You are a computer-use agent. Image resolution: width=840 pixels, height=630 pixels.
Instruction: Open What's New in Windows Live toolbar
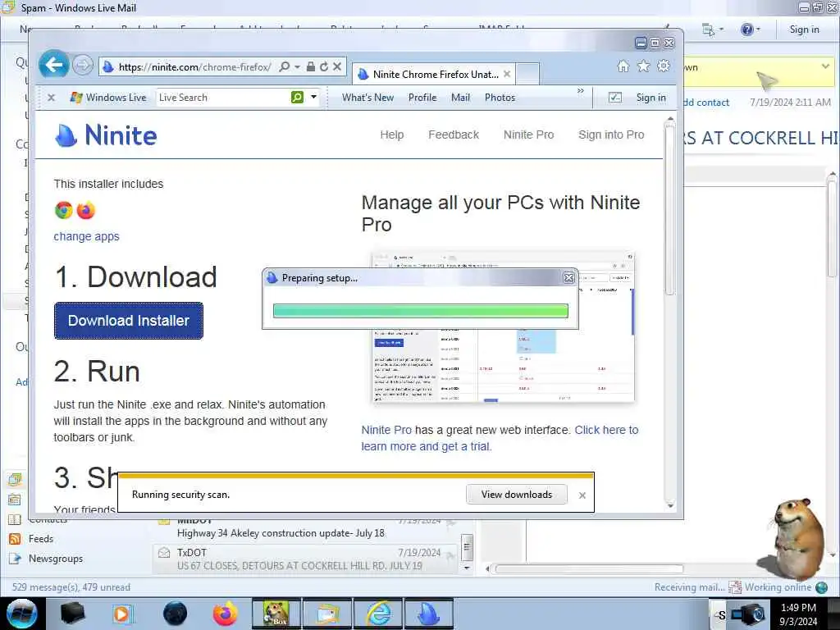click(x=367, y=98)
